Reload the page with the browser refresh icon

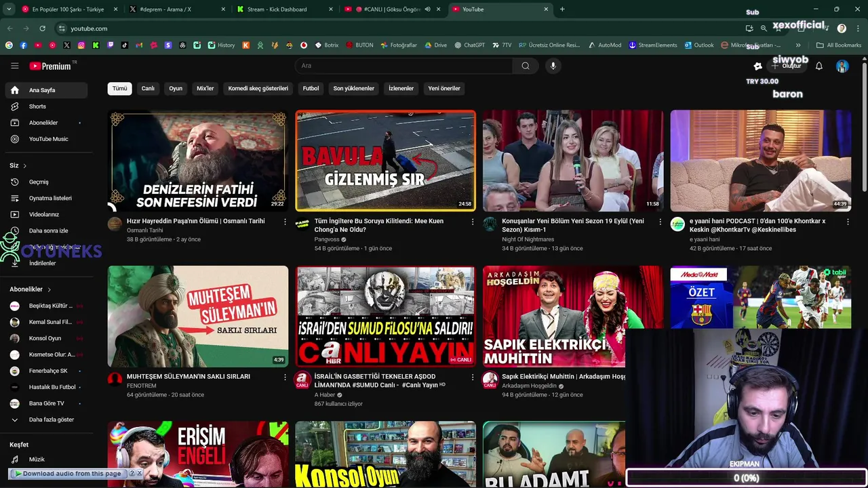pos(42,28)
